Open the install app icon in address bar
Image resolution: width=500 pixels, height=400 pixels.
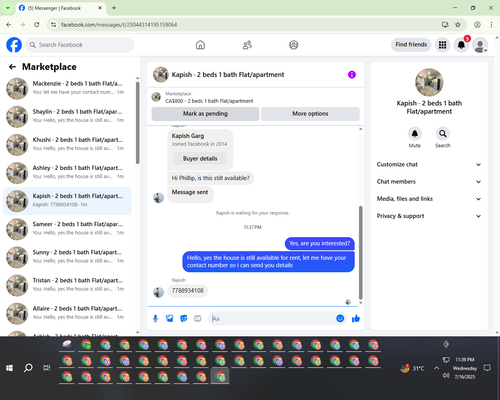click(x=445, y=25)
